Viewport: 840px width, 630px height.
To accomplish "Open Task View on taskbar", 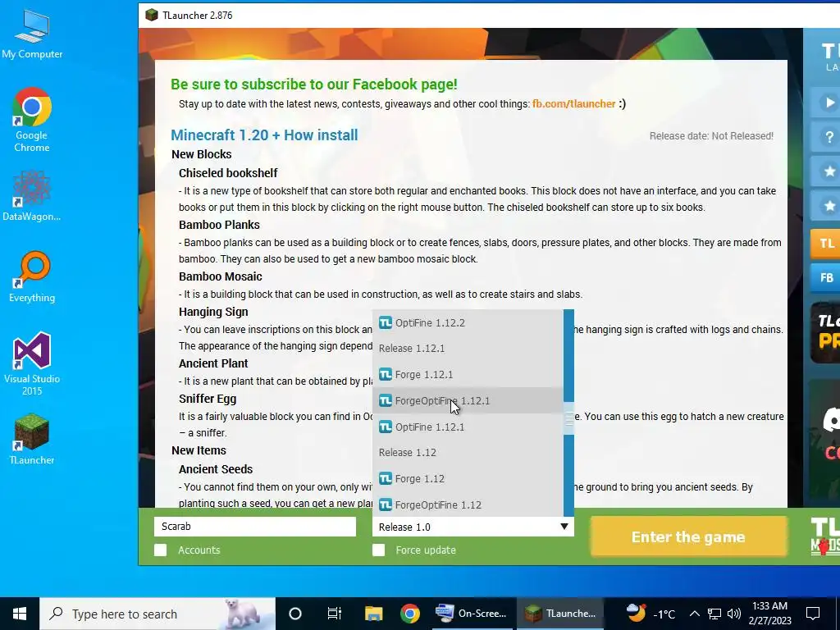I will (x=335, y=614).
